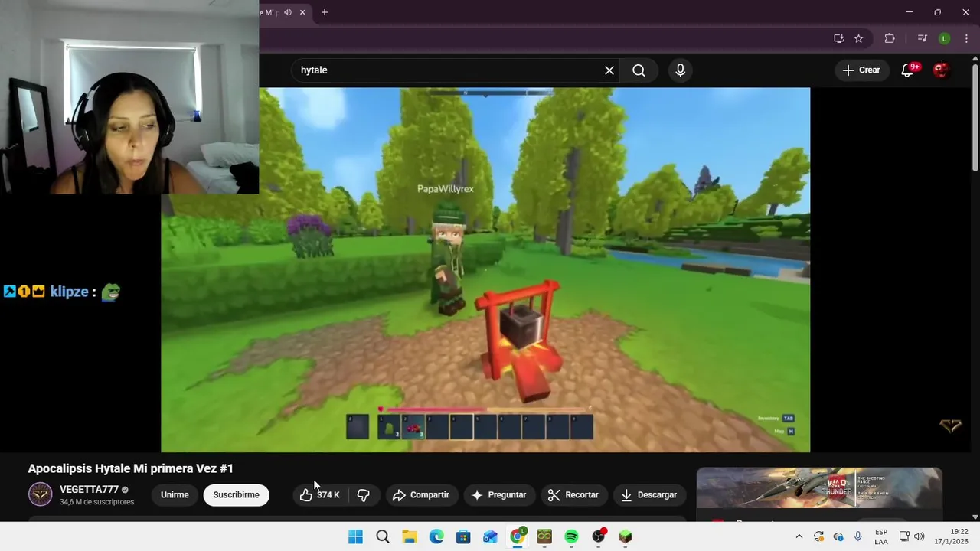Clear the hytale search text
The height and width of the screenshot is (551, 980).
(x=609, y=70)
